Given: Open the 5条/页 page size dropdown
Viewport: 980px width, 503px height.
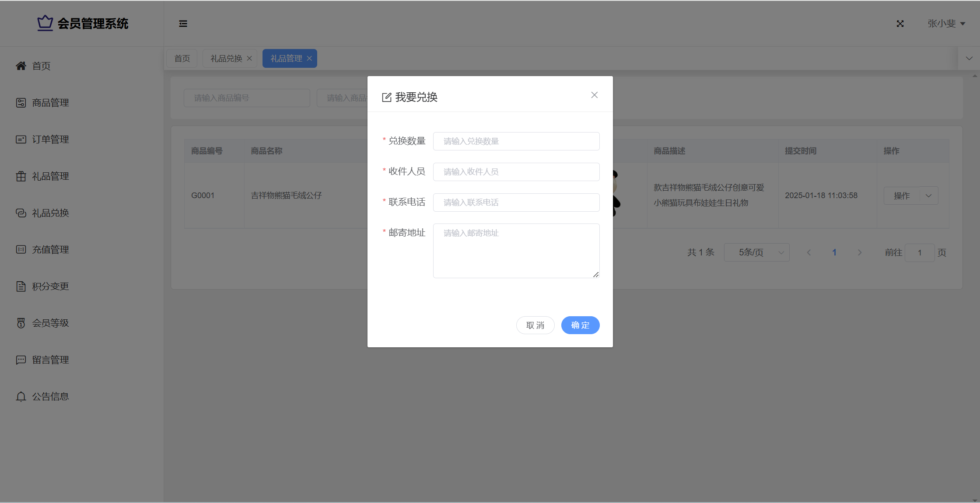Looking at the screenshot, I should (x=756, y=252).
